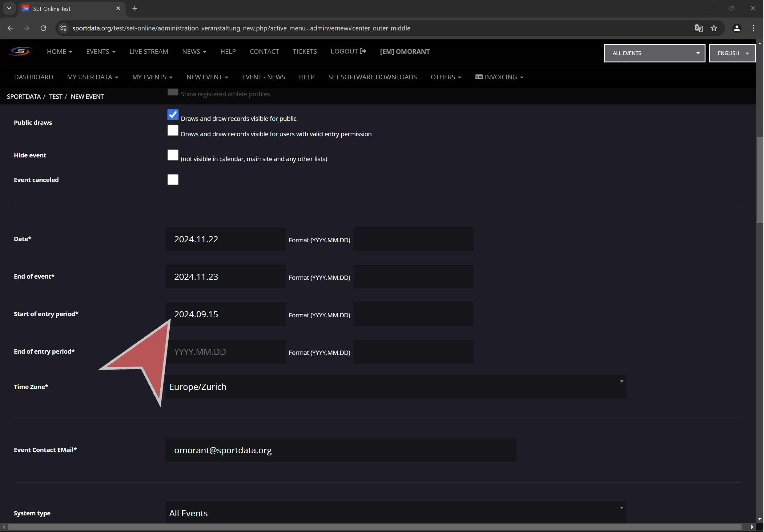Viewport: 764px width, 532px height.
Task: Open the MY EVENTS menu
Action: coord(152,77)
